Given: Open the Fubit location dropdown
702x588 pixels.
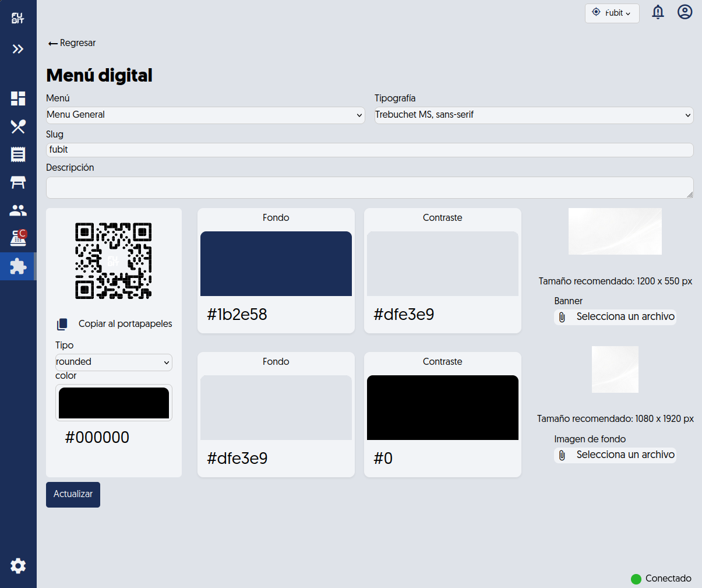Looking at the screenshot, I should tap(612, 13).
